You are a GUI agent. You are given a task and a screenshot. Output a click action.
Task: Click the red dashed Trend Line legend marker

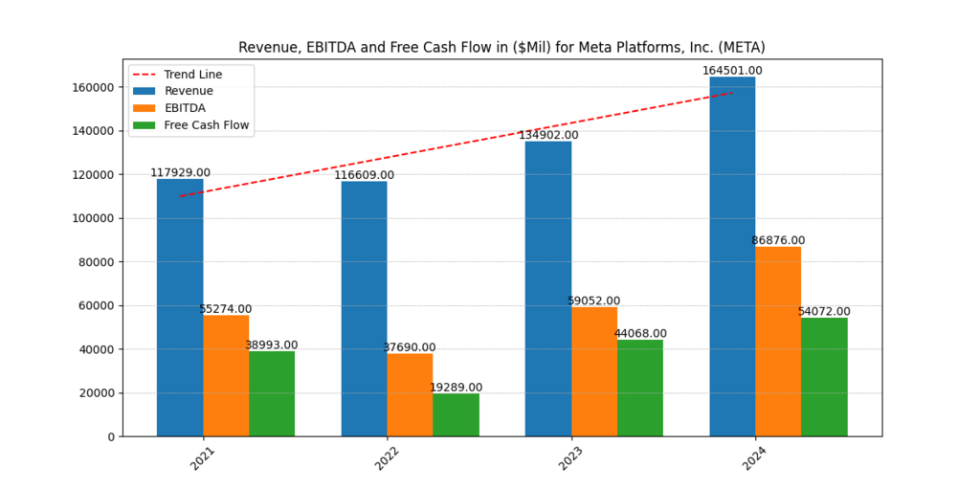pos(145,74)
